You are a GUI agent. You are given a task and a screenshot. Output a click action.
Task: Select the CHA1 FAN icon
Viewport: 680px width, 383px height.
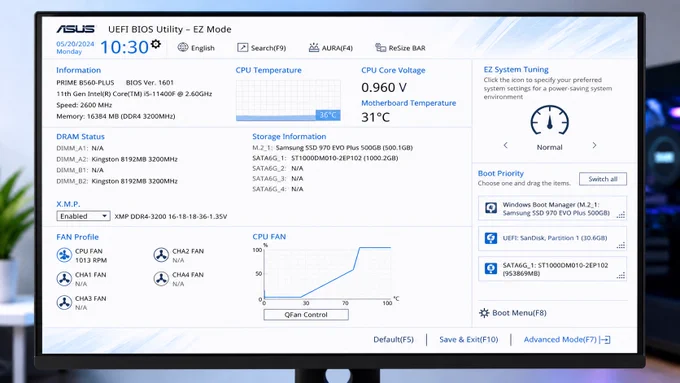click(64, 278)
